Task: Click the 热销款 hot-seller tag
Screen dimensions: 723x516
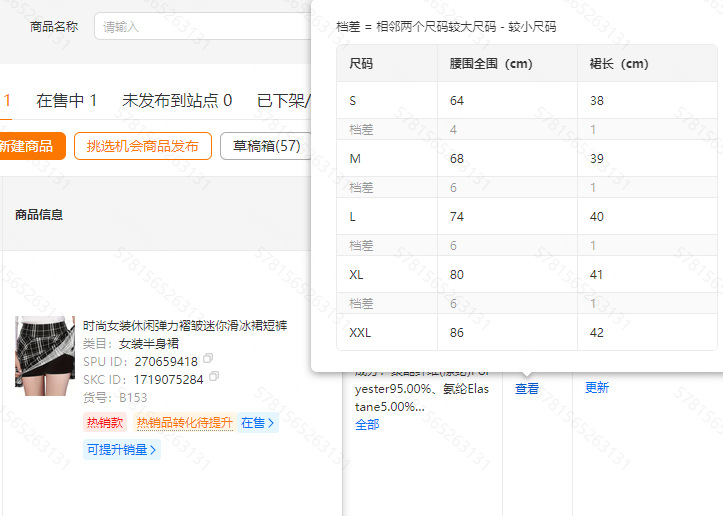Action: pyautogui.click(x=105, y=423)
